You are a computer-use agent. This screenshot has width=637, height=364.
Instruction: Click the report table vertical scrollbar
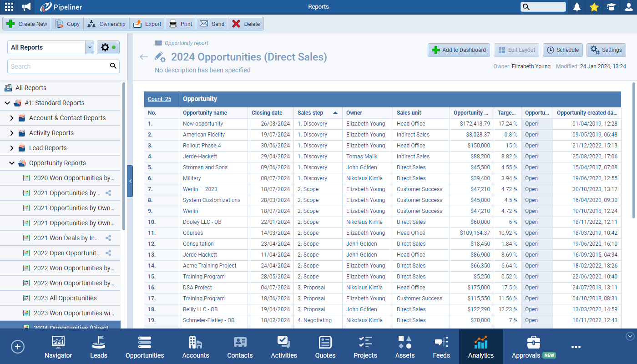pos(633,182)
